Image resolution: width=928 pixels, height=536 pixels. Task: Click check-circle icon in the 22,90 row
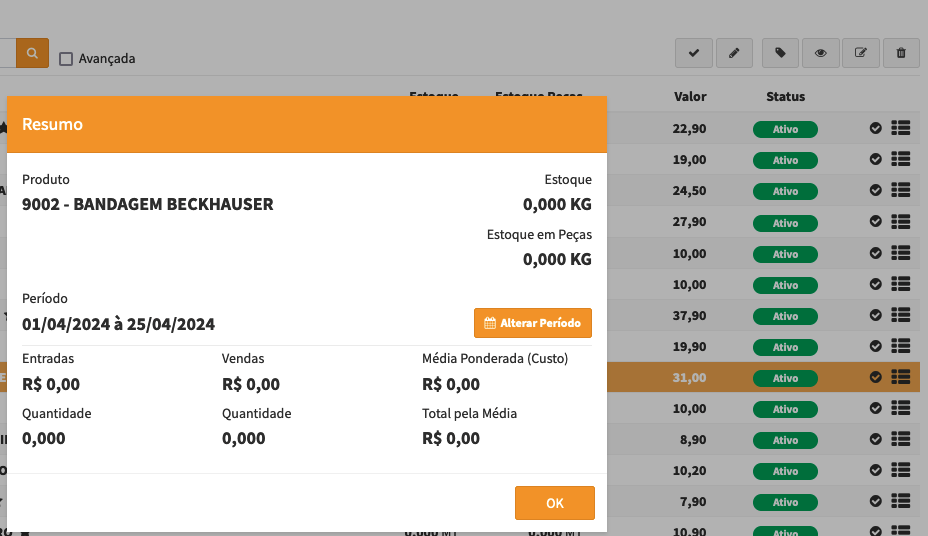tap(876, 128)
